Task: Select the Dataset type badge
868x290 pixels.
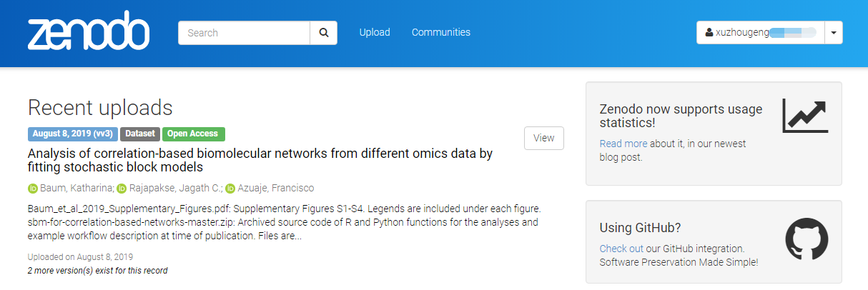Action: [140, 134]
